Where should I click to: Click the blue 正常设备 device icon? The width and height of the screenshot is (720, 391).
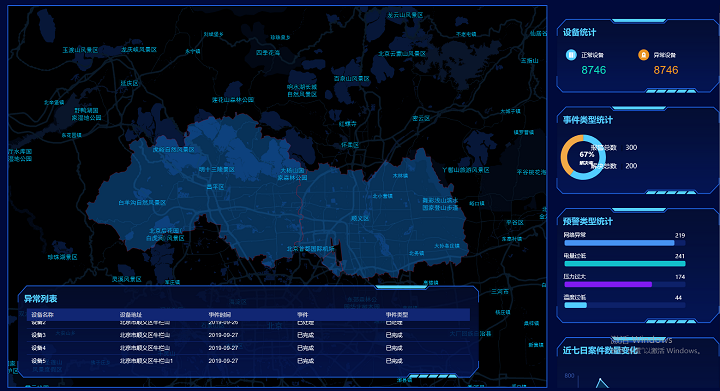[571, 55]
